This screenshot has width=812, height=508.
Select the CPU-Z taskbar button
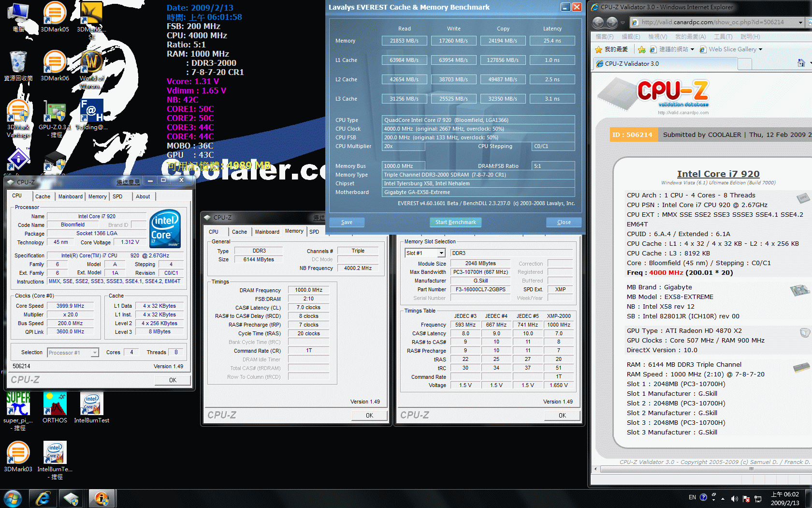pyautogui.click(x=72, y=498)
